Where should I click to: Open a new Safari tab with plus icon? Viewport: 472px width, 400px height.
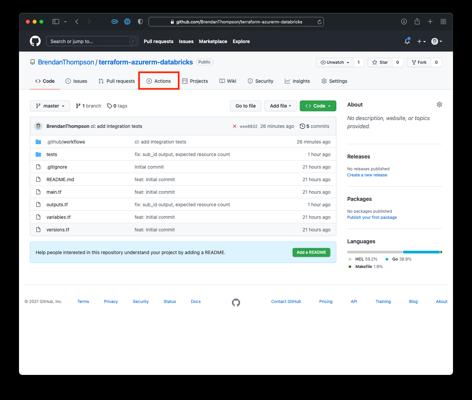click(430, 22)
